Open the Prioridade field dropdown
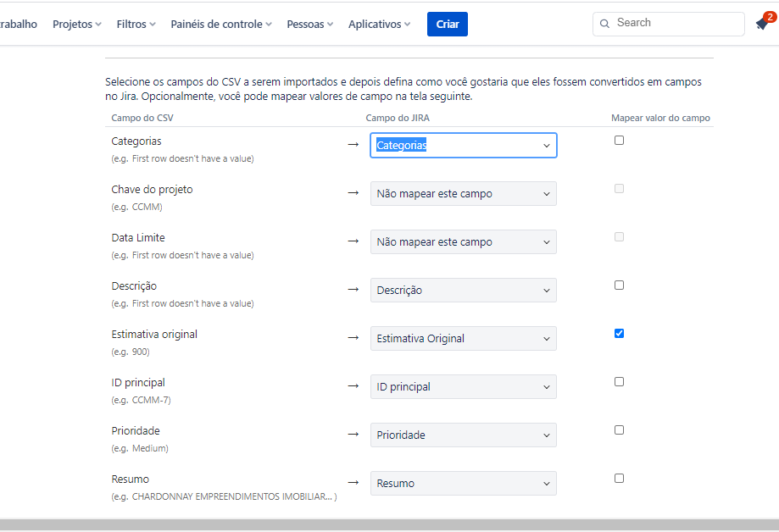The width and height of the screenshot is (779, 532). (x=464, y=435)
